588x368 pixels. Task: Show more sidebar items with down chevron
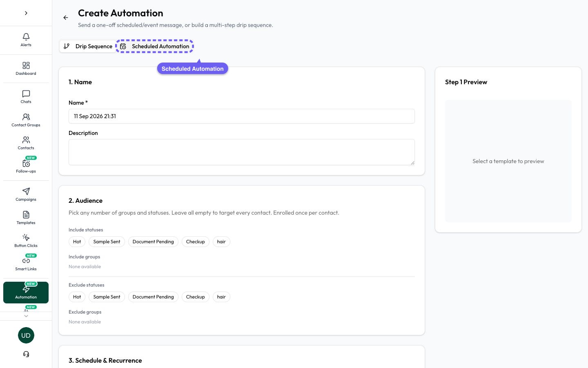[x=26, y=316]
